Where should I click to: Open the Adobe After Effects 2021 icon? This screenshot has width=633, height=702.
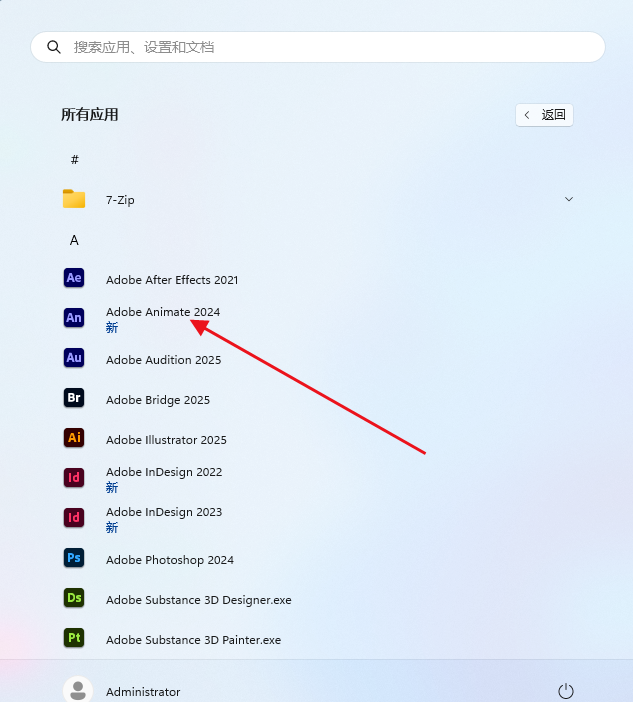74,278
